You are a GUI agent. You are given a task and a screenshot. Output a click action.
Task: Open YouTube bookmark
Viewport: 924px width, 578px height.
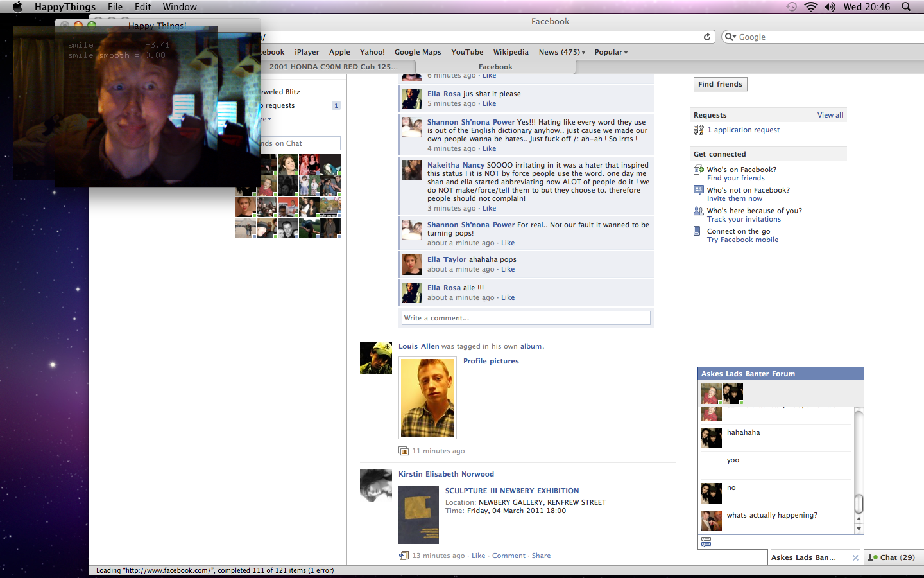tap(467, 52)
